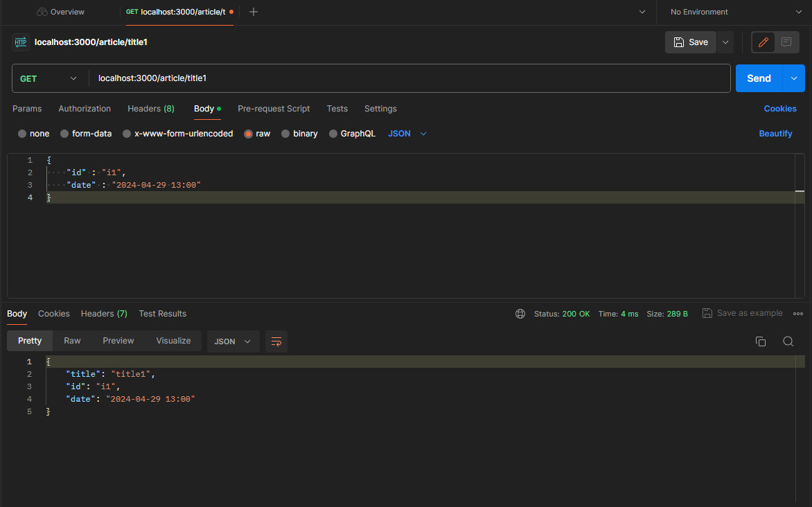Open the request Headers (8) tab
The height and width of the screenshot is (507, 812).
[x=151, y=109]
